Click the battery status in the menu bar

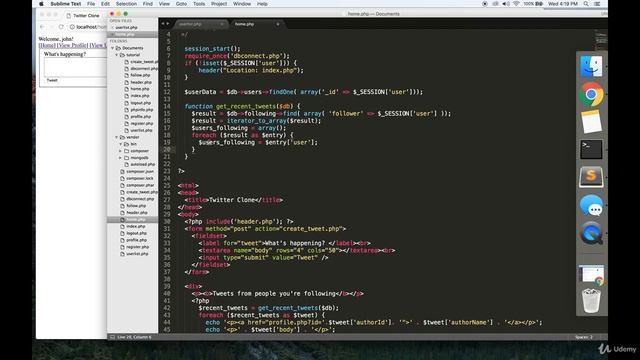click(533, 4)
